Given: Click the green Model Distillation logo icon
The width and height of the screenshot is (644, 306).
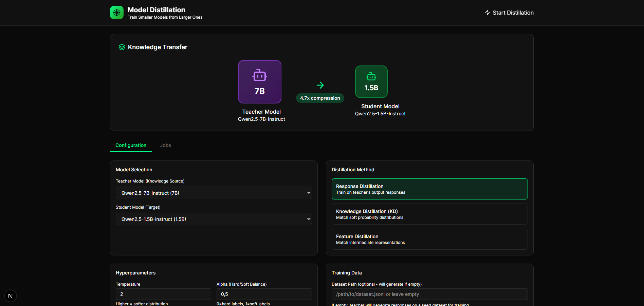Looking at the screenshot, I should click(117, 13).
